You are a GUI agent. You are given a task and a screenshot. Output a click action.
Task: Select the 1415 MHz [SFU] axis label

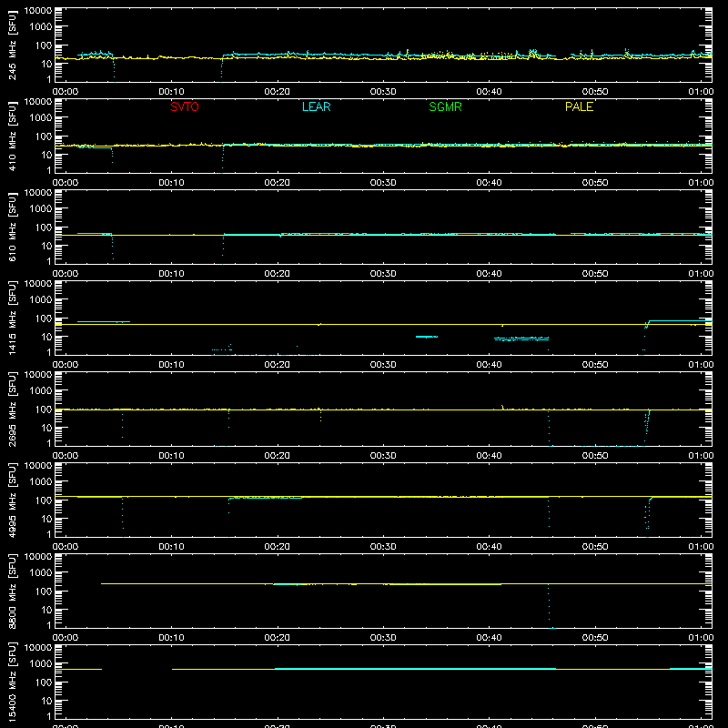click(13, 318)
